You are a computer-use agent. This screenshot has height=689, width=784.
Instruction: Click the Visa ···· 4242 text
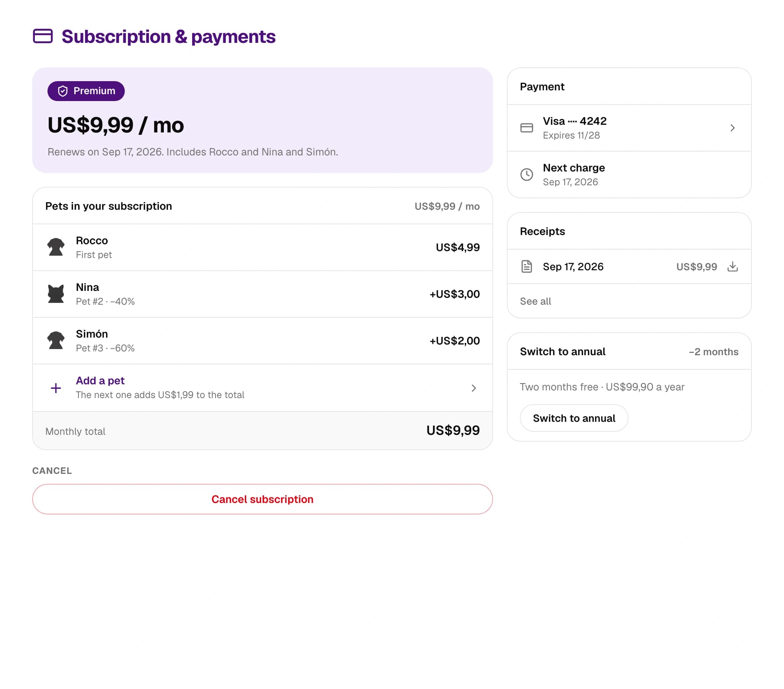(575, 121)
